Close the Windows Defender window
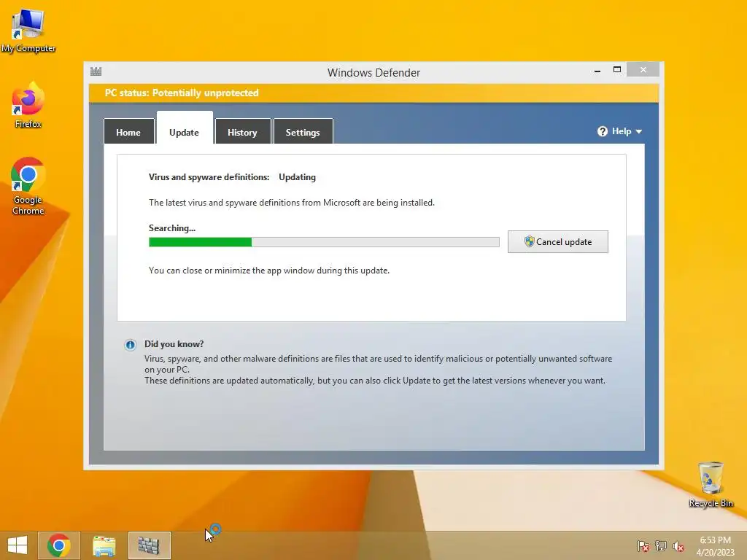Viewport: 747px width, 560px height. click(x=643, y=69)
